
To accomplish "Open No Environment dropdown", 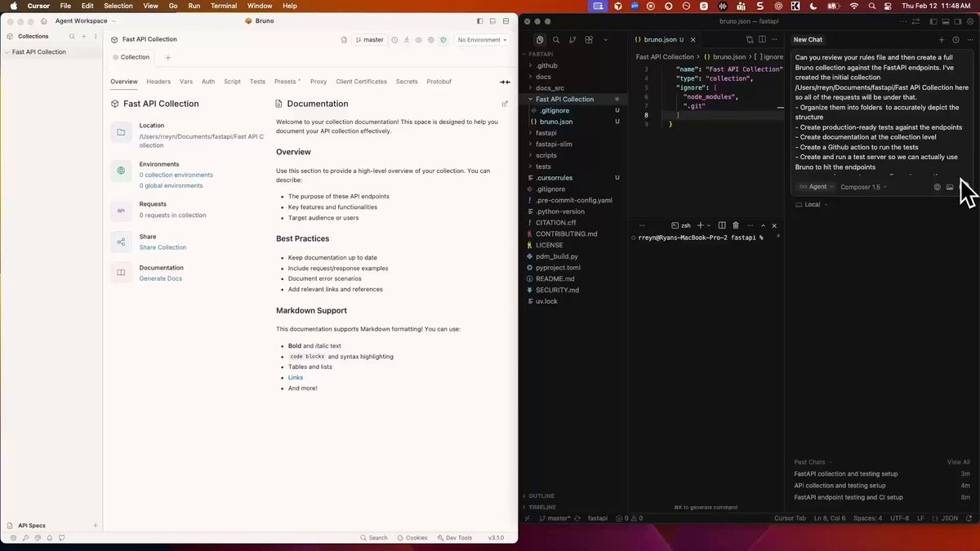I will [483, 39].
